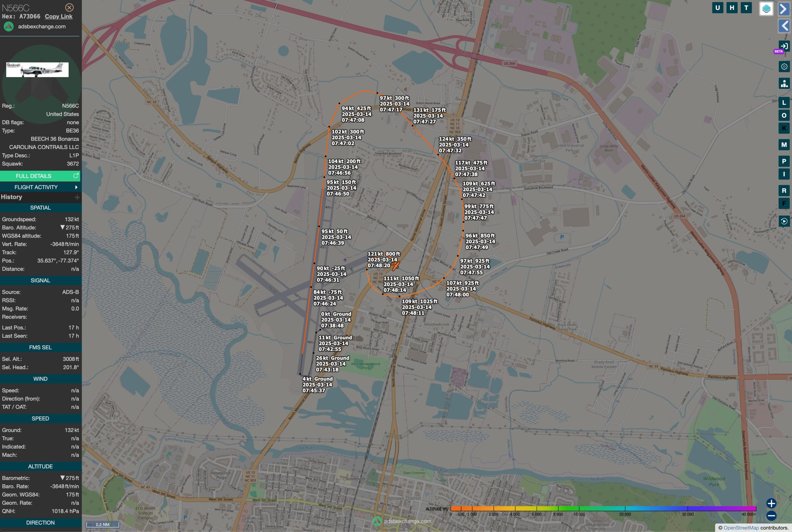The image size is (792, 532).
Task: Open the map layers selector
Action: pyautogui.click(x=766, y=9)
